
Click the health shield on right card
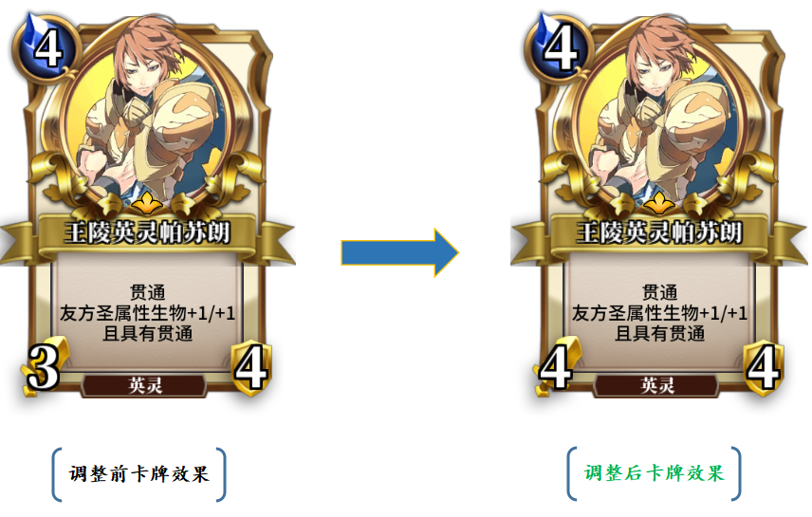click(x=764, y=368)
